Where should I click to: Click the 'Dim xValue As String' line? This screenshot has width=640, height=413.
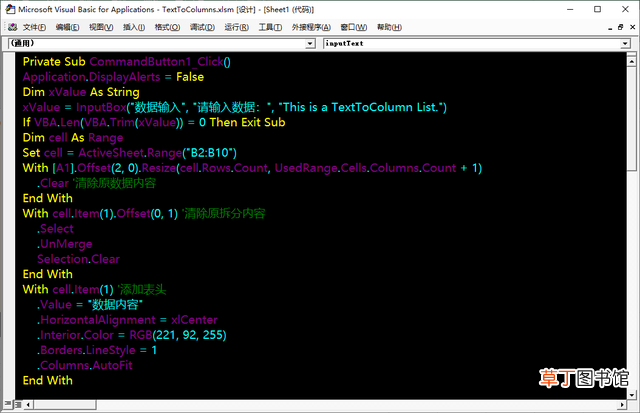tap(81, 92)
